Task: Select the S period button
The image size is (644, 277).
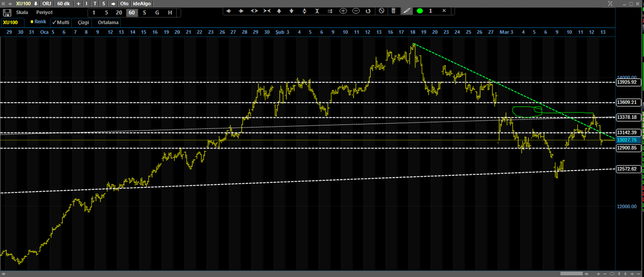Action: (x=144, y=13)
